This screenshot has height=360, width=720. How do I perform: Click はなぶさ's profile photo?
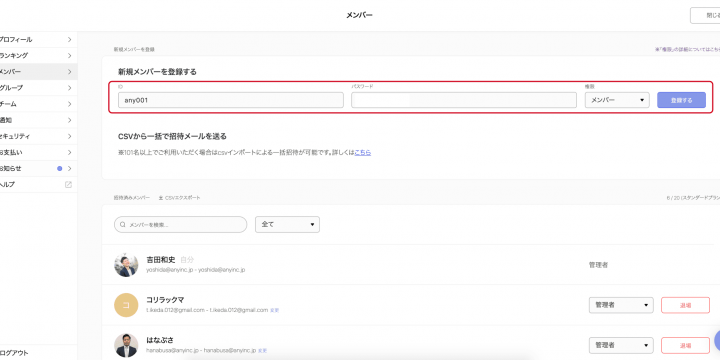pos(126,345)
